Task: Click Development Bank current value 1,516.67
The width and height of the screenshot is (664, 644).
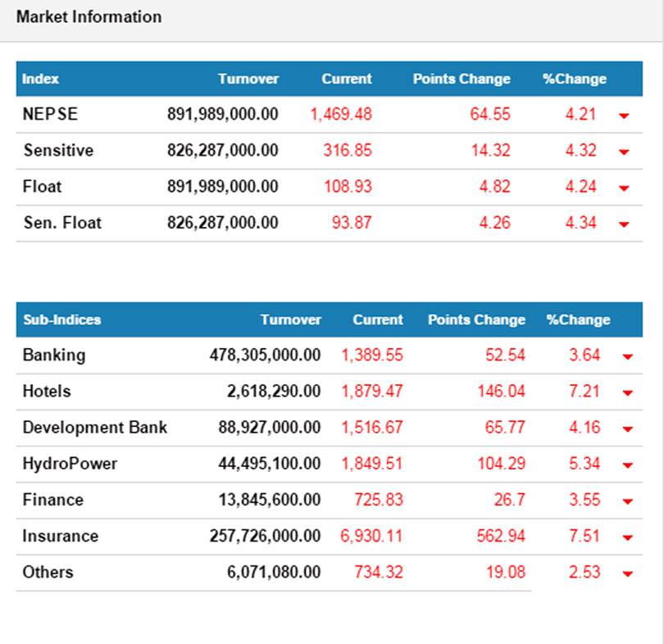Action: coord(372,428)
